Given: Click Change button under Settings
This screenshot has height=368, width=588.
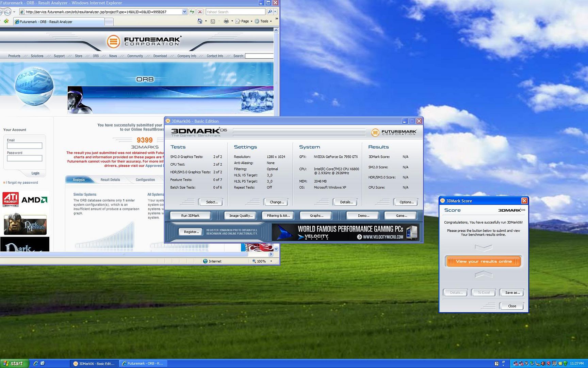Looking at the screenshot, I should pos(277,202).
